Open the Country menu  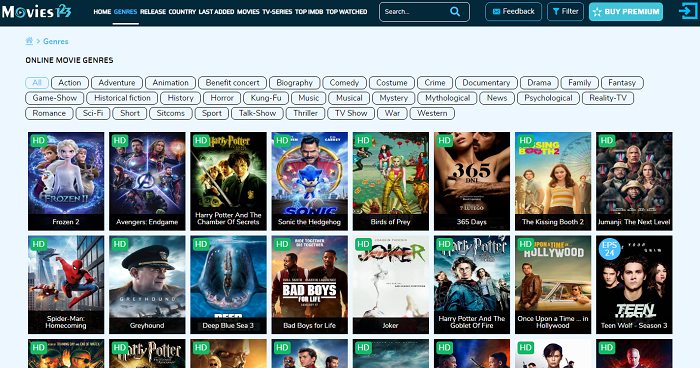coord(182,12)
